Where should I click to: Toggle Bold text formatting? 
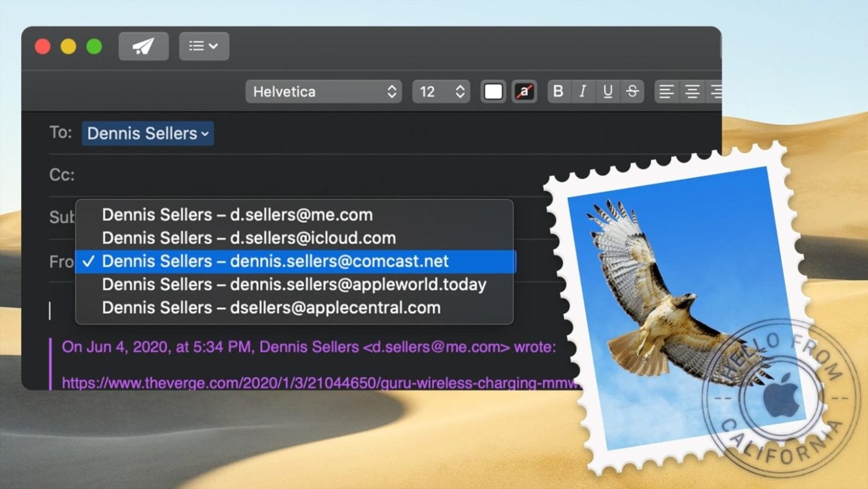click(x=558, y=92)
